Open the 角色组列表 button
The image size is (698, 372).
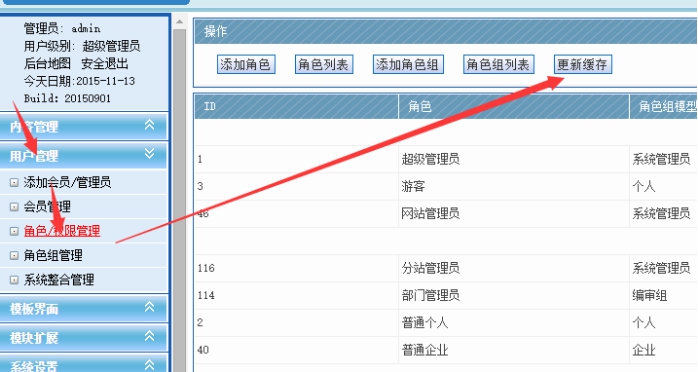click(x=498, y=65)
